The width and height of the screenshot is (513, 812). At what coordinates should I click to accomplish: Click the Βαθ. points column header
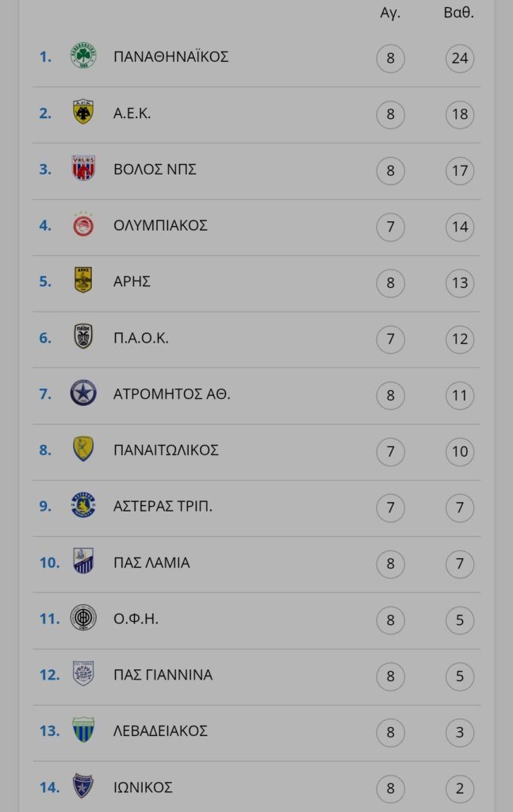point(459,13)
